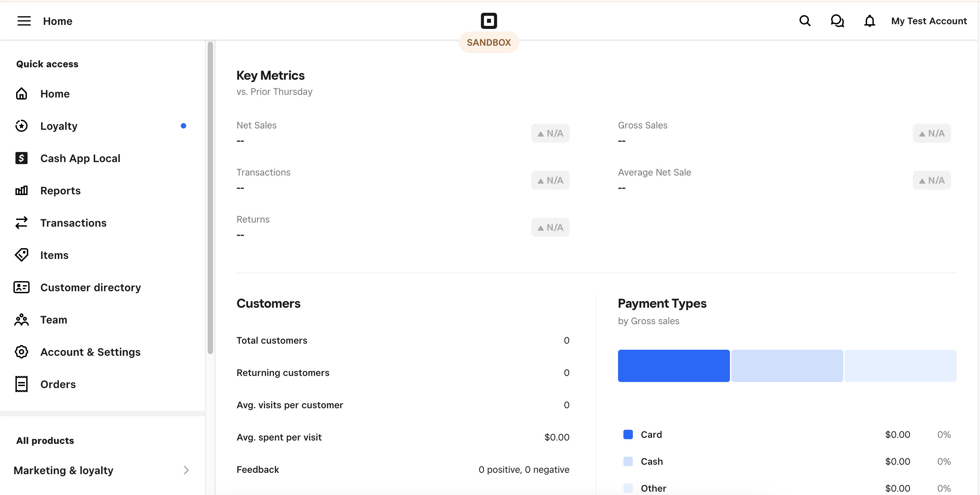The width and height of the screenshot is (980, 495).
Task: Open Transactions section
Action: point(73,222)
